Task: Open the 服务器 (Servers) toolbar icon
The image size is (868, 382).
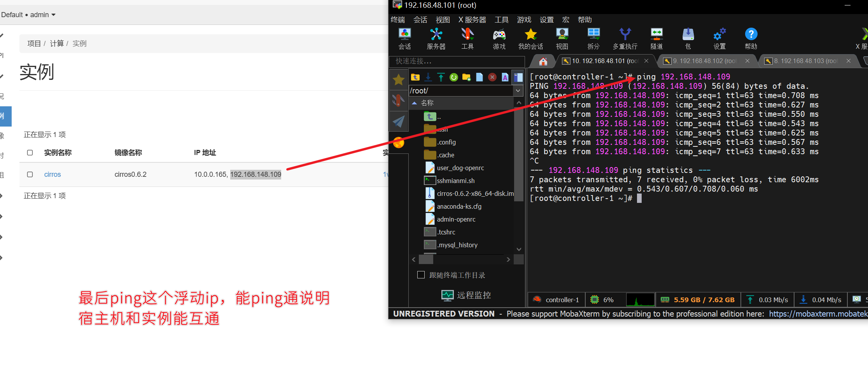Action: pyautogui.click(x=436, y=38)
